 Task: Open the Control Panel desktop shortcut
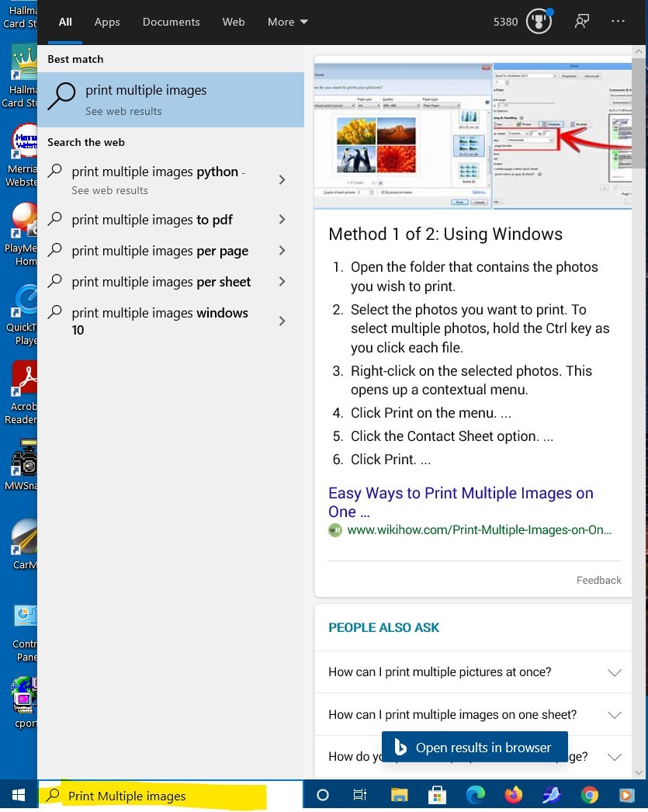(23, 634)
